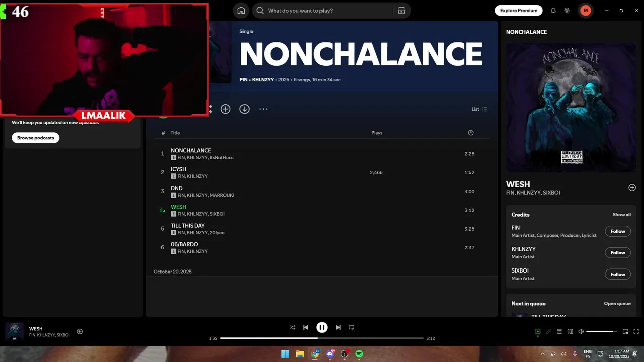Open the large NONCHALANCE cover in sidebar
This screenshot has height=362, width=644.
point(571,107)
